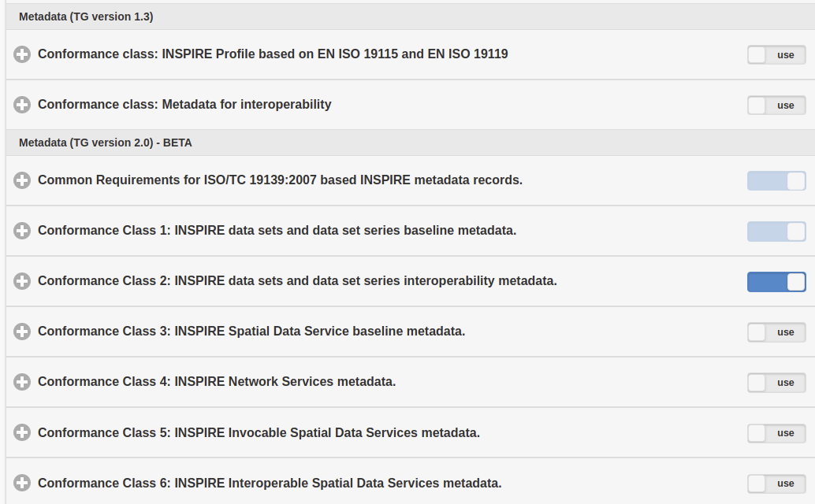Click the Metadata for interoperability title text
This screenshot has height=504, width=815.
184,104
